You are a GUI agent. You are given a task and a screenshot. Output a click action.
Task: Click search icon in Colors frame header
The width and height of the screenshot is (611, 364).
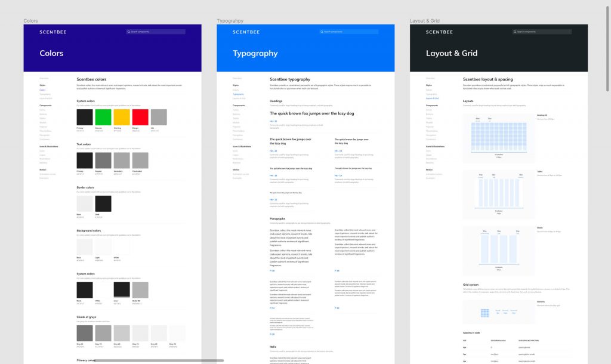tap(129, 32)
